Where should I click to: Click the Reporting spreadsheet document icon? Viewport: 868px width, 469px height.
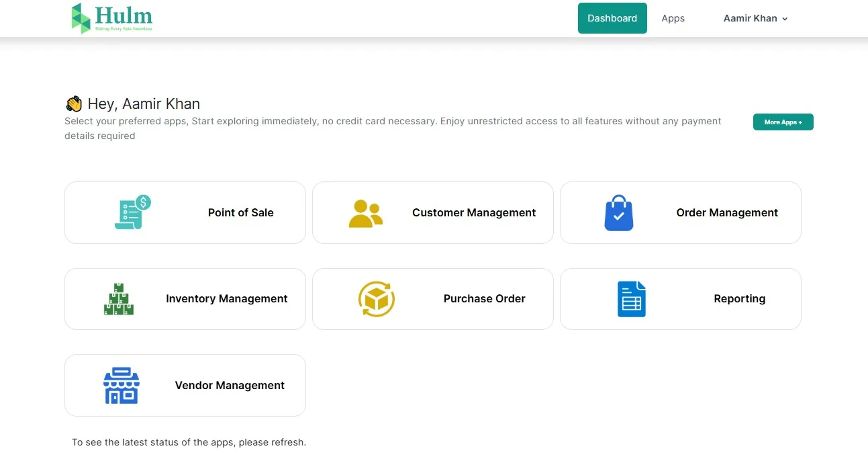click(631, 299)
